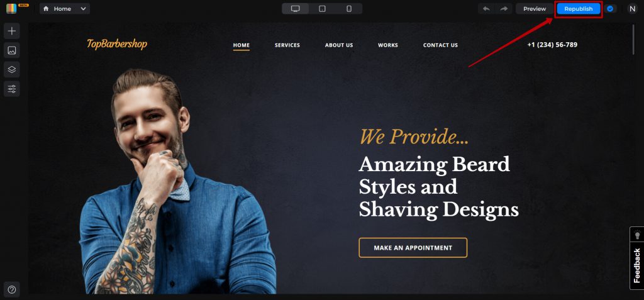The height and width of the screenshot is (300, 644).
Task: Open the media image library icon
Action: point(11,50)
